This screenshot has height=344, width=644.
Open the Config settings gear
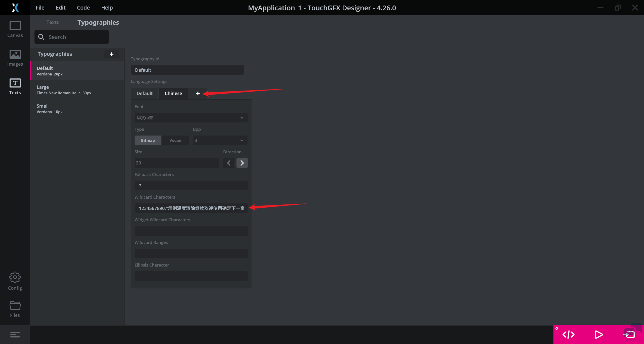(15, 281)
